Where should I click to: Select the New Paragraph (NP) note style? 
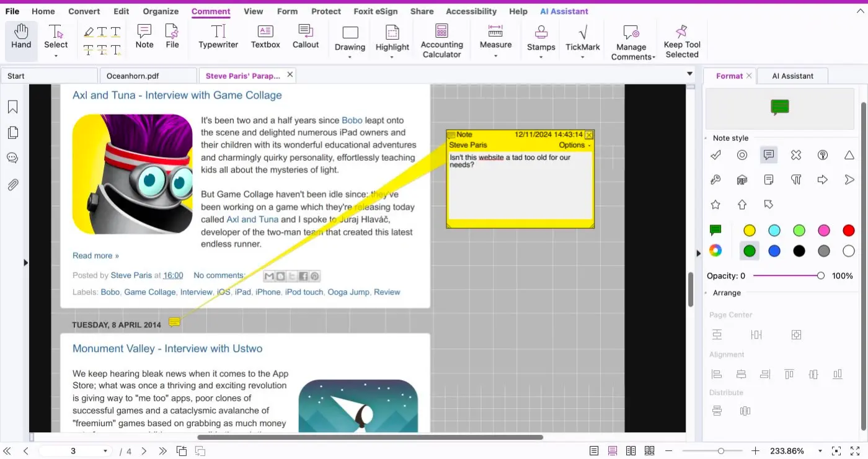point(742,180)
